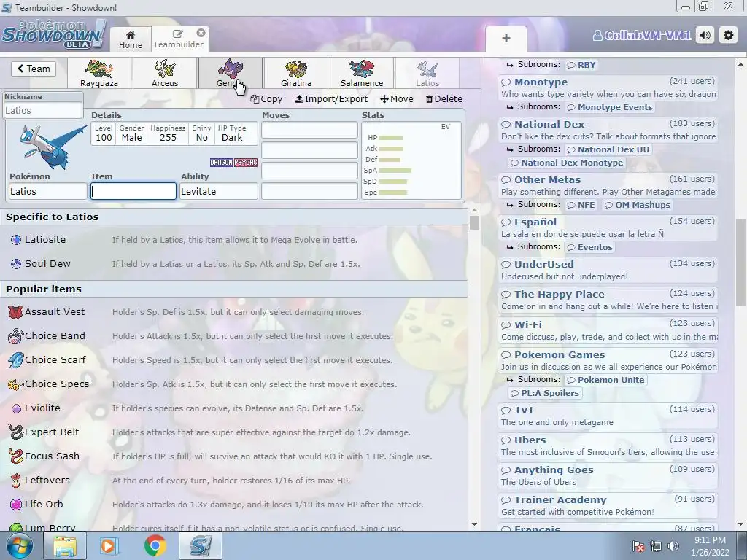Choose the Life Orb item
This screenshot has width=747, height=560.
234,505
